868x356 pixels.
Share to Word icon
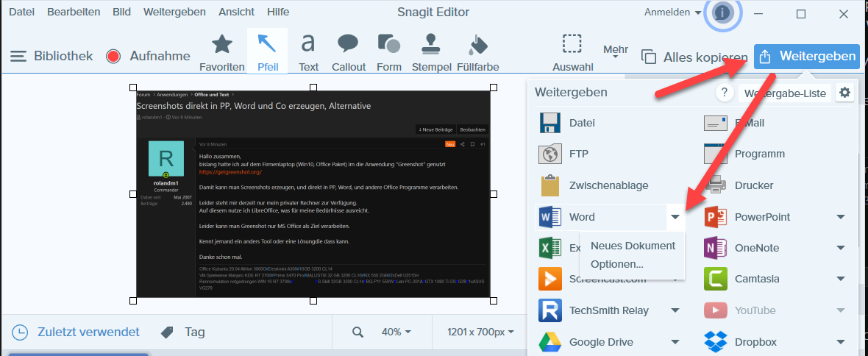click(x=549, y=217)
